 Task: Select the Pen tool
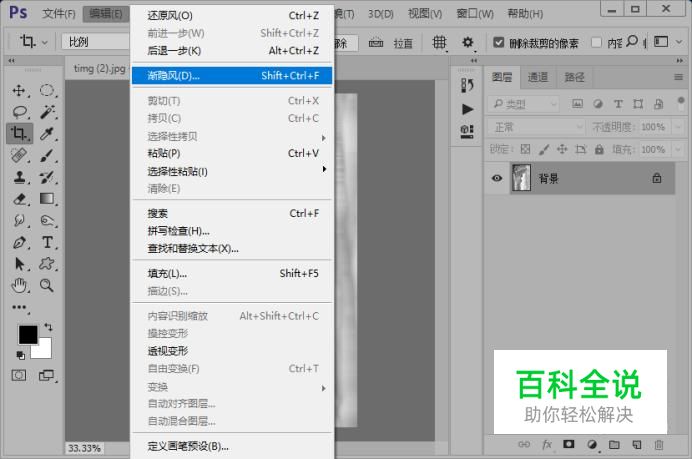pos(19,242)
